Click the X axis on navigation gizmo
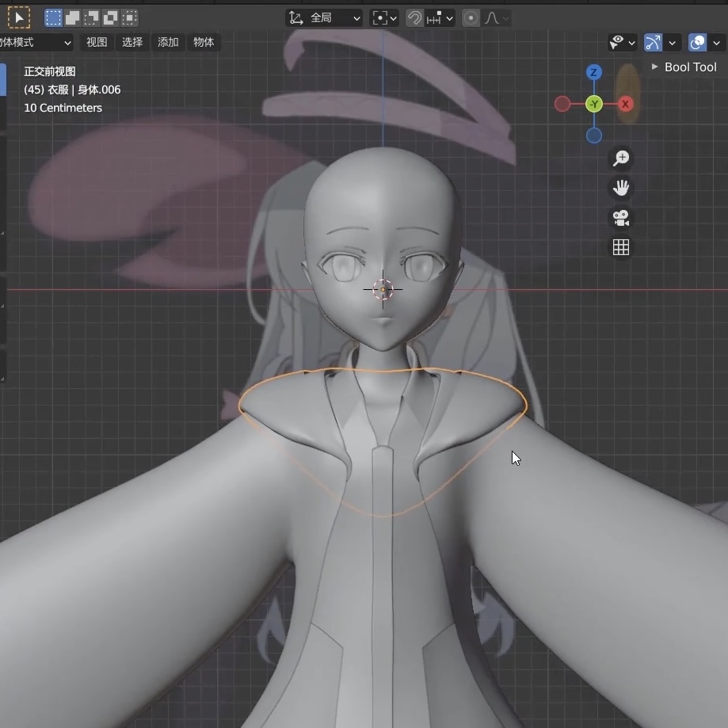Screen dimensions: 728x728 pos(625,104)
